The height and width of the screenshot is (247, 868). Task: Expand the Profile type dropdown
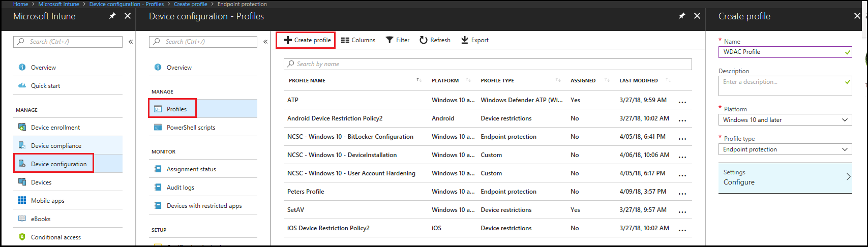tap(785, 149)
